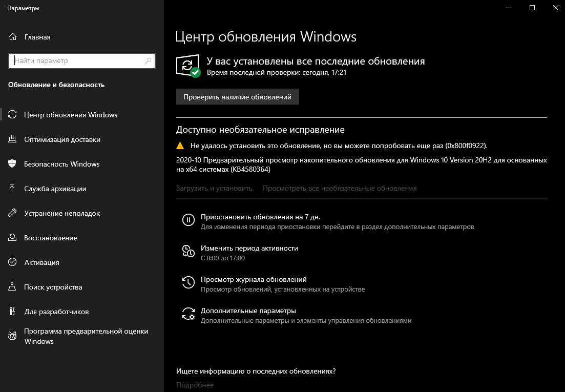Click the Windows Security shield icon
This screenshot has width=565, height=392.
click(x=12, y=164)
